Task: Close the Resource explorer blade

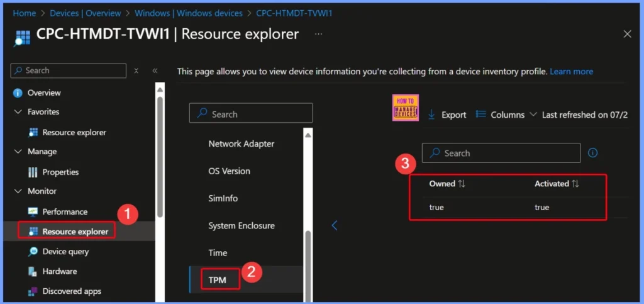Action: point(627,34)
